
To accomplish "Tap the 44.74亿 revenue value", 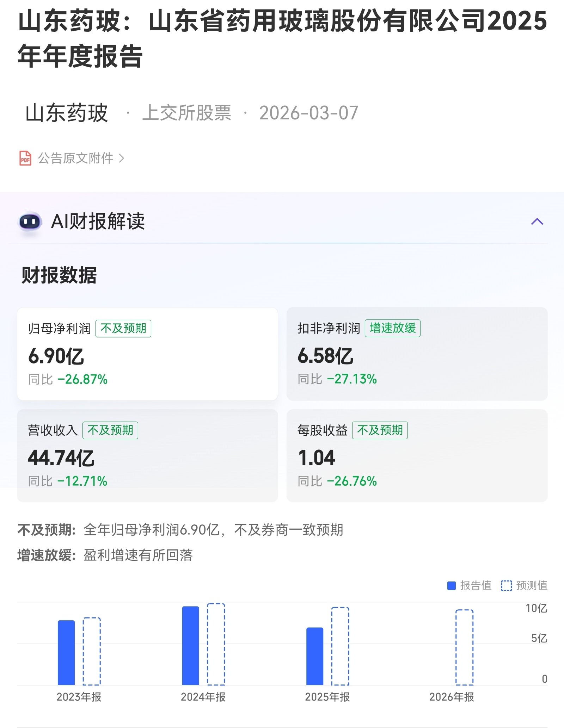I will [61, 458].
